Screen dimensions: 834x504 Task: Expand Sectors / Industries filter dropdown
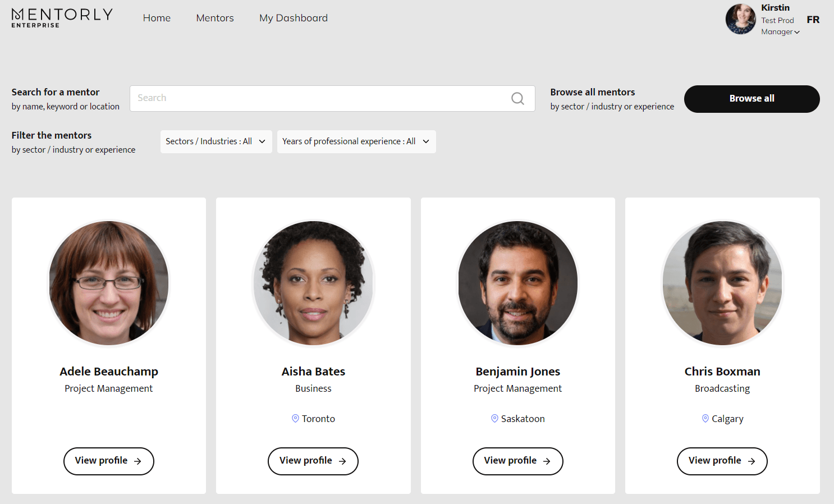pyautogui.click(x=216, y=141)
